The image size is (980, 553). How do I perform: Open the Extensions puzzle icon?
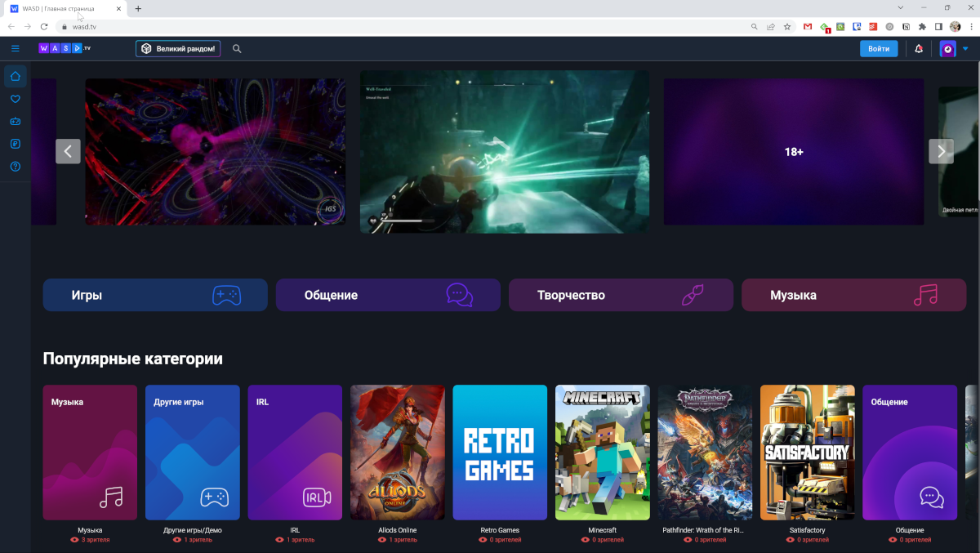pyautogui.click(x=923, y=26)
